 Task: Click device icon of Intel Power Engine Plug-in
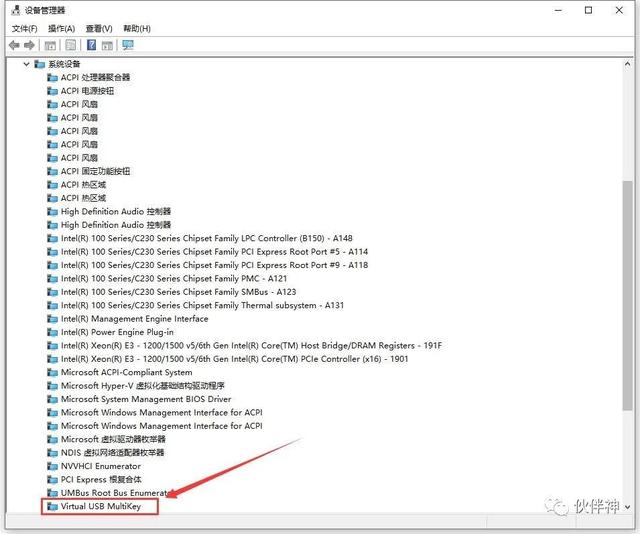pyautogui.click(x=52, y=332)
